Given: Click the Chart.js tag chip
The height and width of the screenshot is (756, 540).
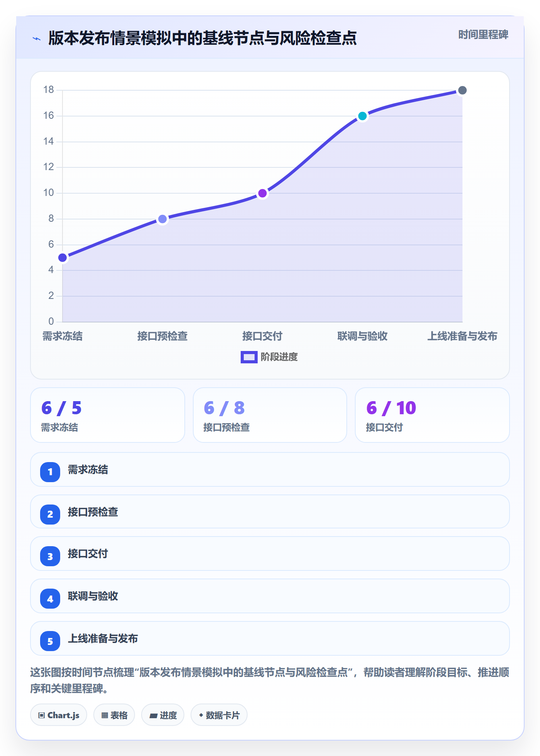Looking at the screenshot, I should (x=59, y=715).
